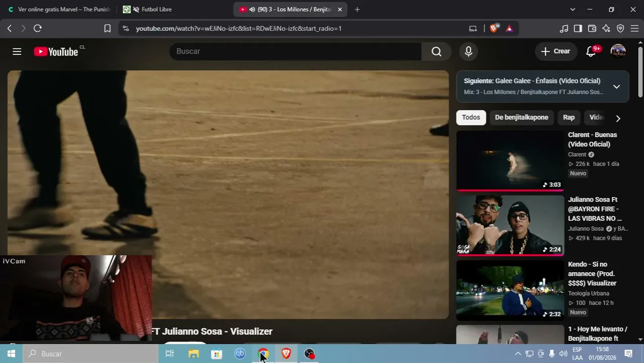The height and width of the screenshot is (363, 644).
Task: Click the main video player
Action: point(228,195)
